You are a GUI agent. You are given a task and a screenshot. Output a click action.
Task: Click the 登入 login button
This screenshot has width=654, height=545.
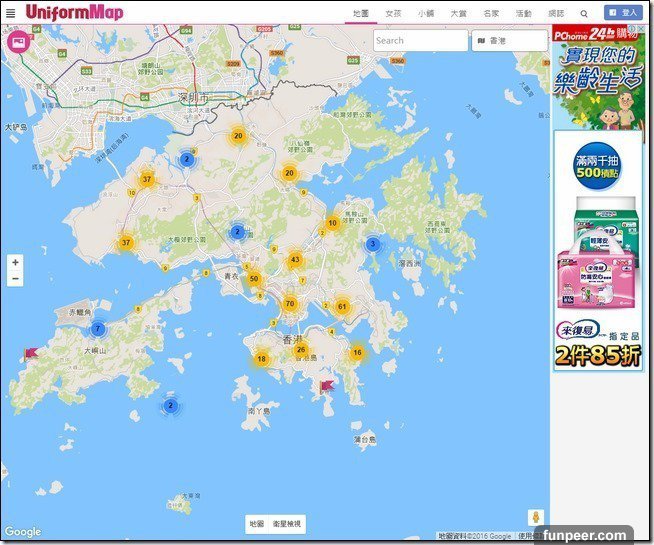click(624, 13)
